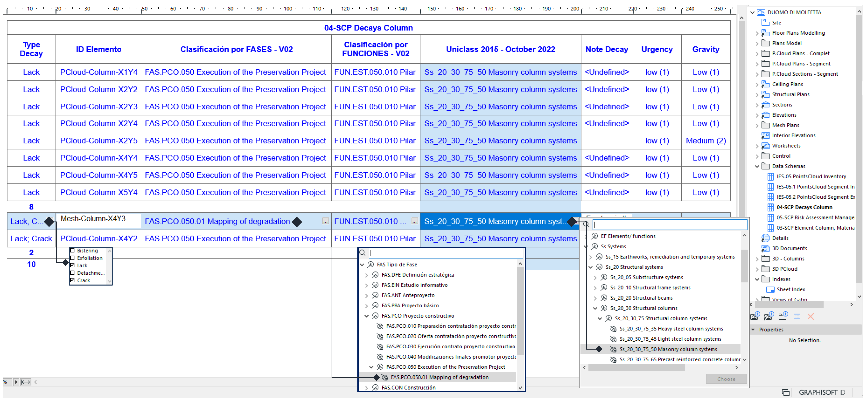
Task: Collapse the Properties panel triangle
Action: [x=753, y=330]
